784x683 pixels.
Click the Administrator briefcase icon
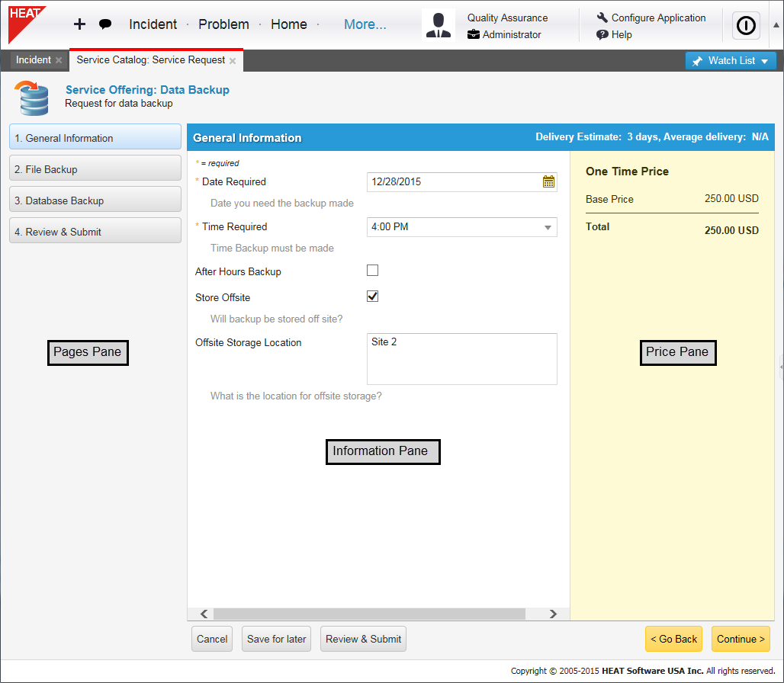pos(474,34)
